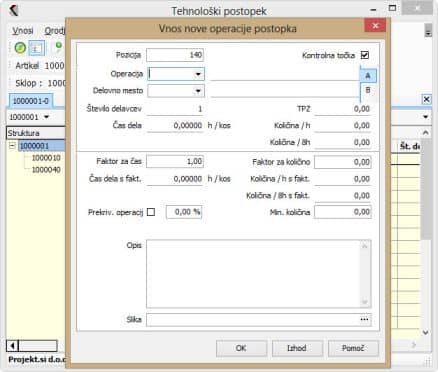The image size is (438, 372).
Task: Click the Čas dela input field
Action: tap(175, 126)
